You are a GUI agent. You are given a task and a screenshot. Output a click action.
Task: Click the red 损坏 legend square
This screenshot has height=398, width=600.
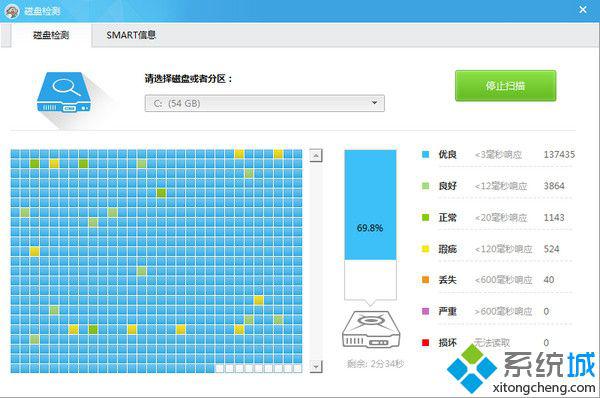point(425,343)
